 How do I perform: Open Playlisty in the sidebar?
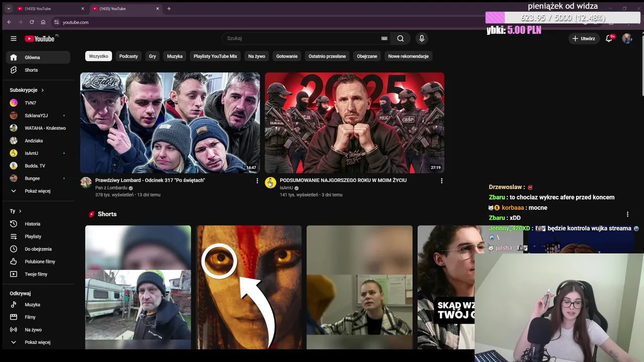(x=38, y=236)
